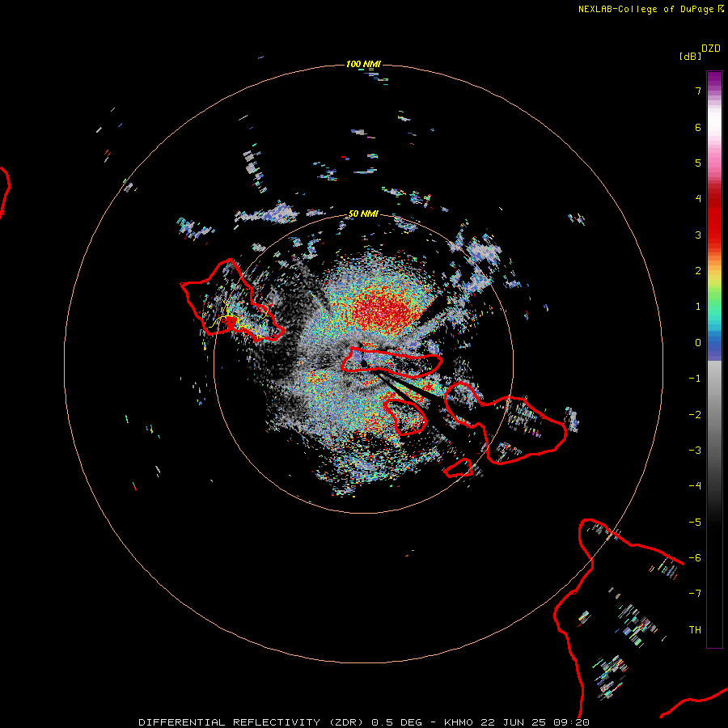The height and width of the screenshot is (728, 728).
Task: Click the 5 value on color scale
Action: pos(698,163)
